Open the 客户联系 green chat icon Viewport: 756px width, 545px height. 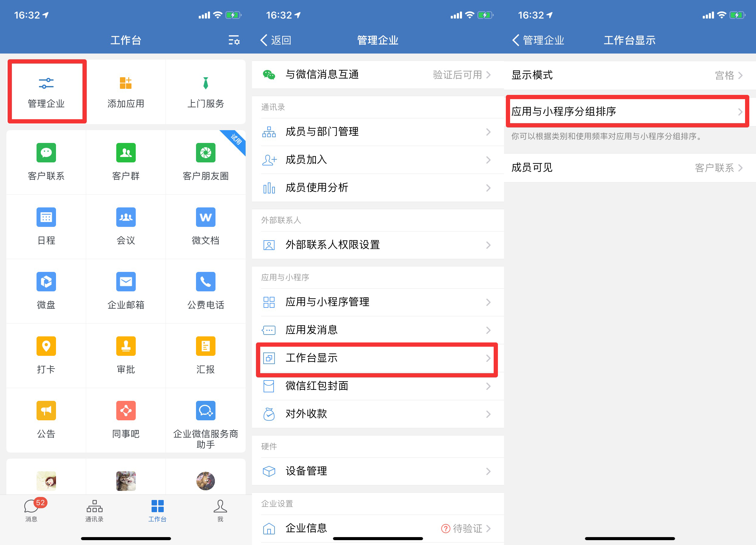(x=46, y=153)
